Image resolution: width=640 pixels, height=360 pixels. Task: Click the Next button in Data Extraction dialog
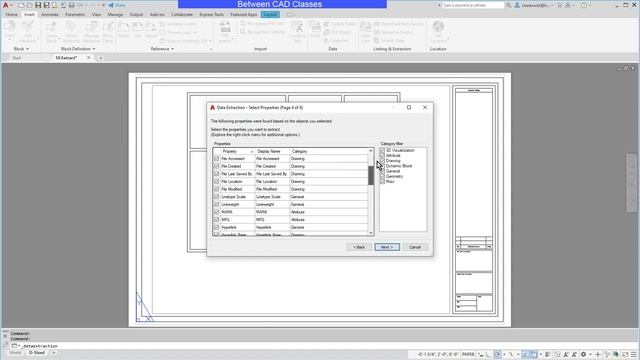coord(387,247)
